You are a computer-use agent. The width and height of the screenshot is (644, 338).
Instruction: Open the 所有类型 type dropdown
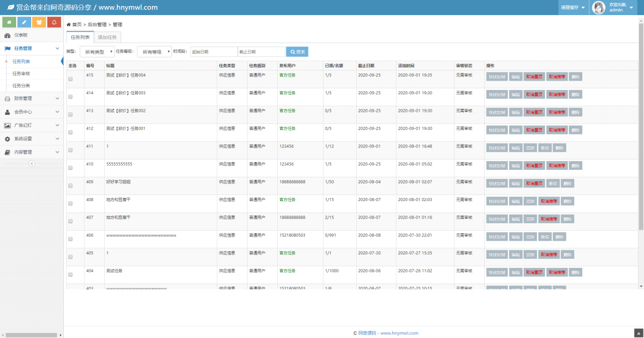(x=97, y=52)
